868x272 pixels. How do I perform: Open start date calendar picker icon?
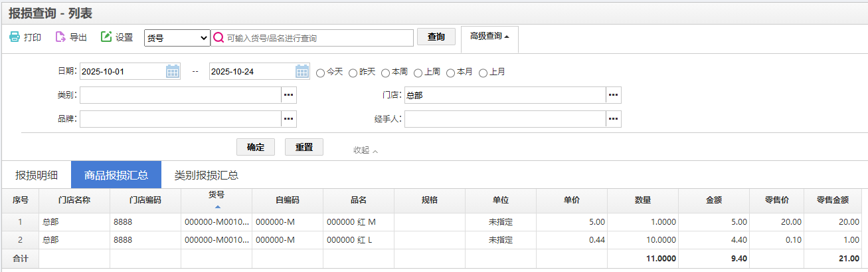[x=172, y=72]
